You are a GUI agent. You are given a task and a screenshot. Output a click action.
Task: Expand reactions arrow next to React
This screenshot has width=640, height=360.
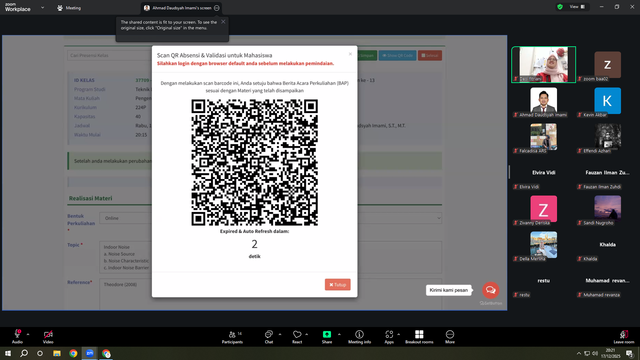[307, 334]
